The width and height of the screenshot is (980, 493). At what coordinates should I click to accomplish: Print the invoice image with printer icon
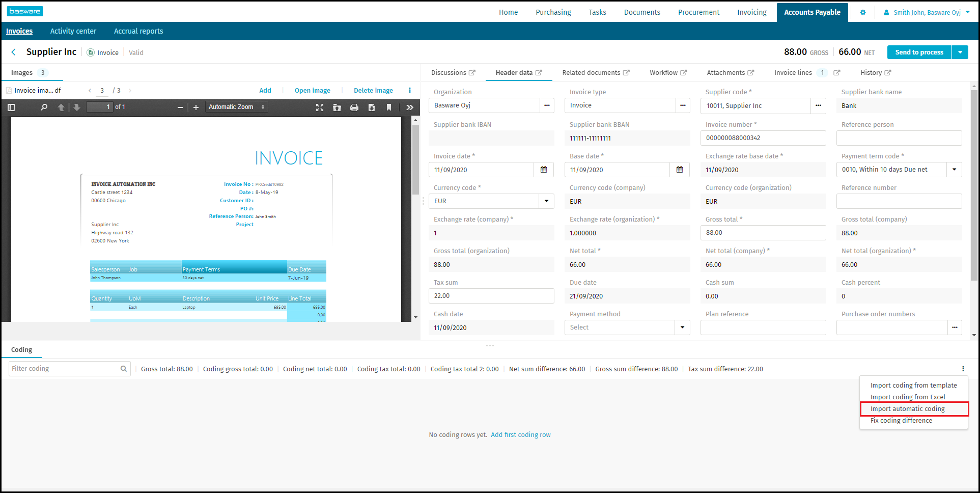(x=354, y=107)
